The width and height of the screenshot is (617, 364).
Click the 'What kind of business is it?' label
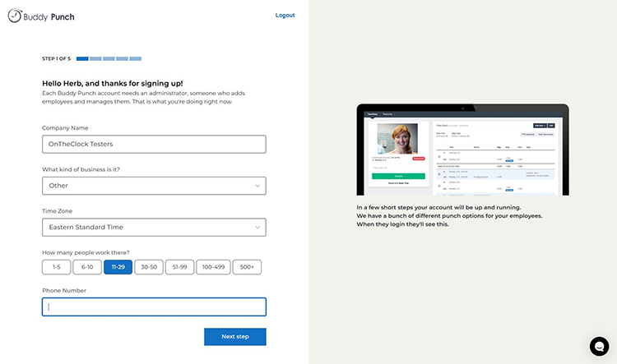point(81,169)
